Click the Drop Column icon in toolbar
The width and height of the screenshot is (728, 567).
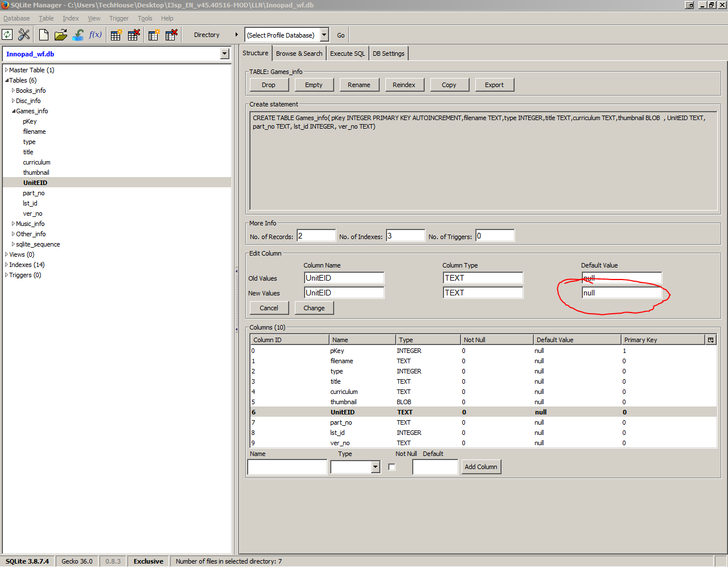coord(171,35)
